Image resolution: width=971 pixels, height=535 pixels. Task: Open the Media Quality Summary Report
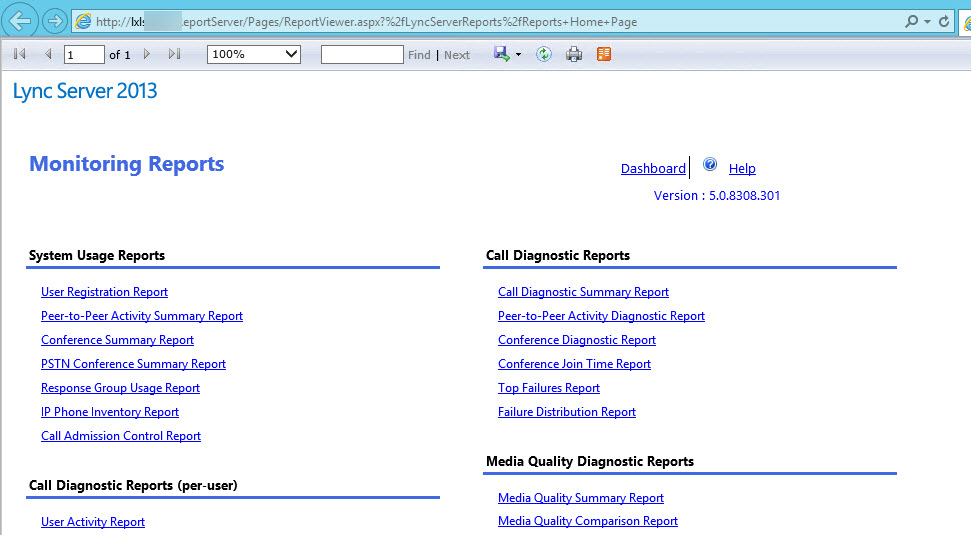(580, 498)
